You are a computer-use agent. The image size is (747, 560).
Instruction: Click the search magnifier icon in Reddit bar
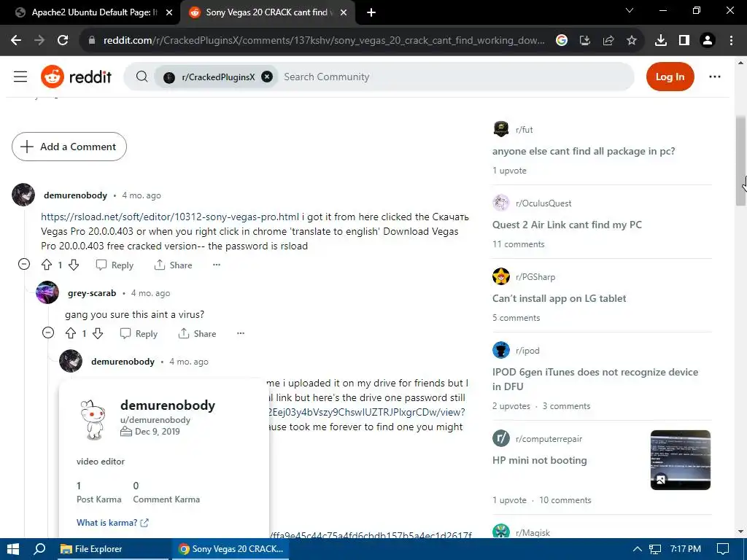pyautogui.click(x=142, y=77)
